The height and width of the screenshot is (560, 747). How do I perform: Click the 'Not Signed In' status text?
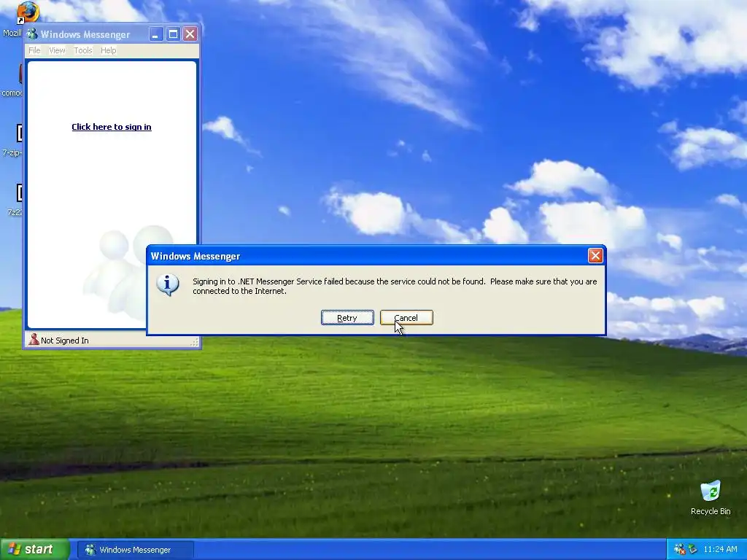[x=65, y=341]
